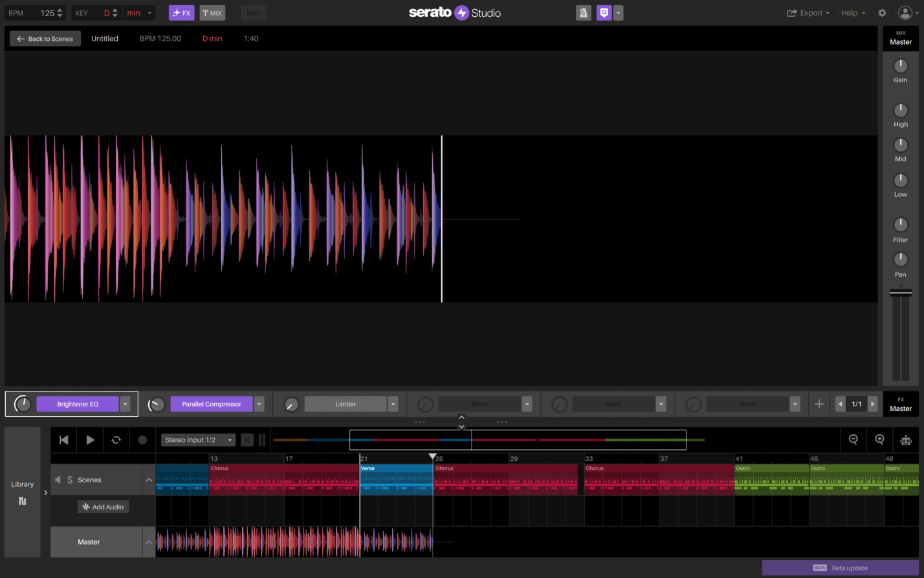The width and height of the screenshot is (924, 578).
Task: Click the Back to Scenes button
Action: pyautogui.click(x=45, y=38)
